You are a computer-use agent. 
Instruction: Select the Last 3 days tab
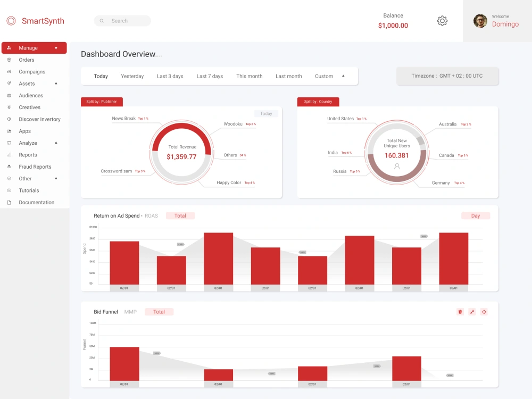170,76
